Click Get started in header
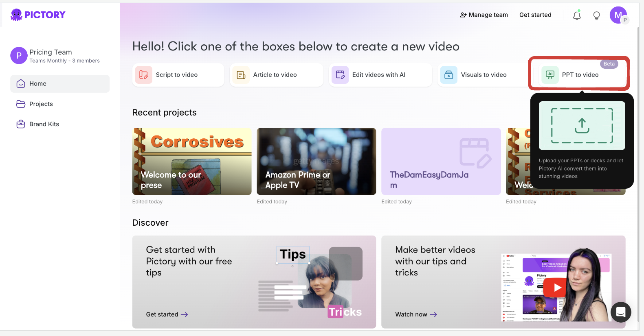 click(x=535, y=15)
